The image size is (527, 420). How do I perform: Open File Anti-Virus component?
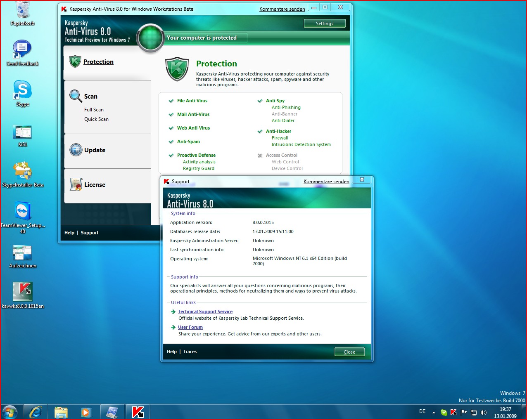192,101
